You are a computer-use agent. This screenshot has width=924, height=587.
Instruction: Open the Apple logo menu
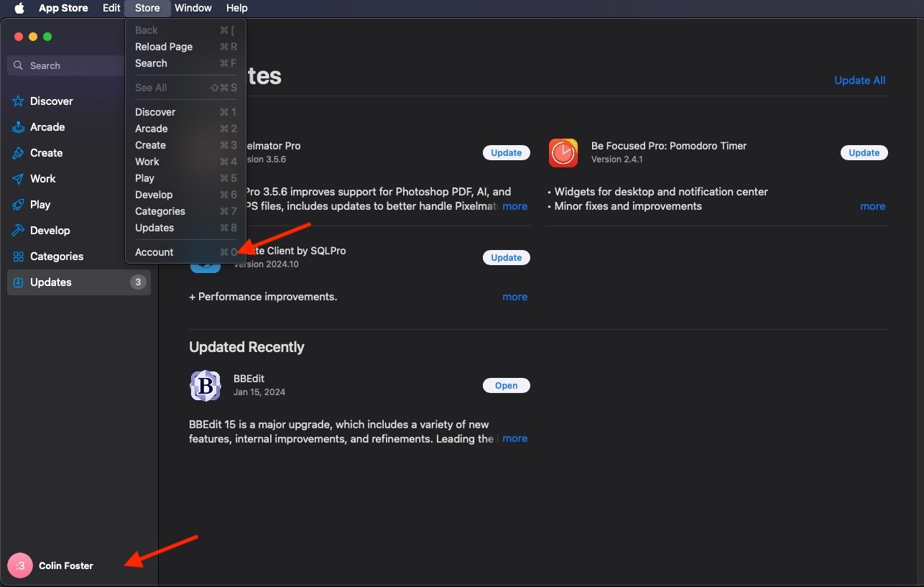(19, 8)
